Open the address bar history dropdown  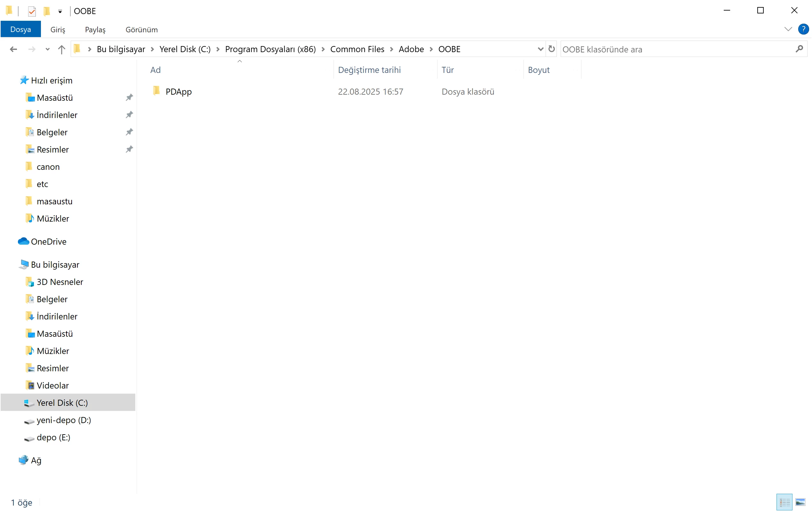540,49
